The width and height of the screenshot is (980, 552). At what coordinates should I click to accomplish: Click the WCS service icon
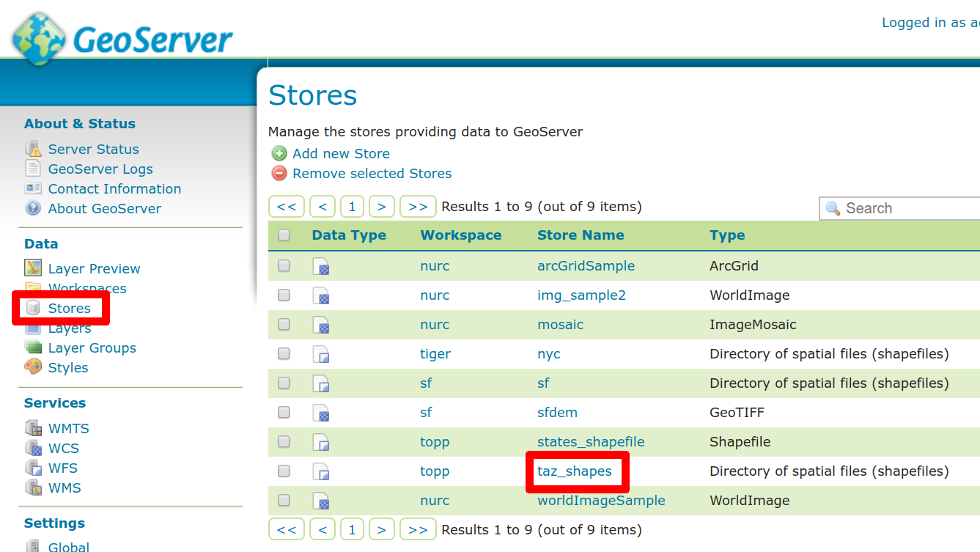tap(33, 448)
